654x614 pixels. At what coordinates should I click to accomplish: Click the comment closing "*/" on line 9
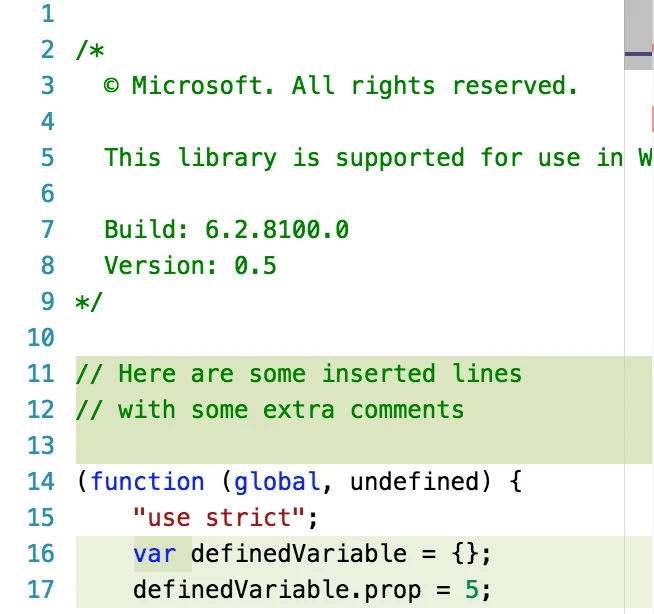(90, 302)
